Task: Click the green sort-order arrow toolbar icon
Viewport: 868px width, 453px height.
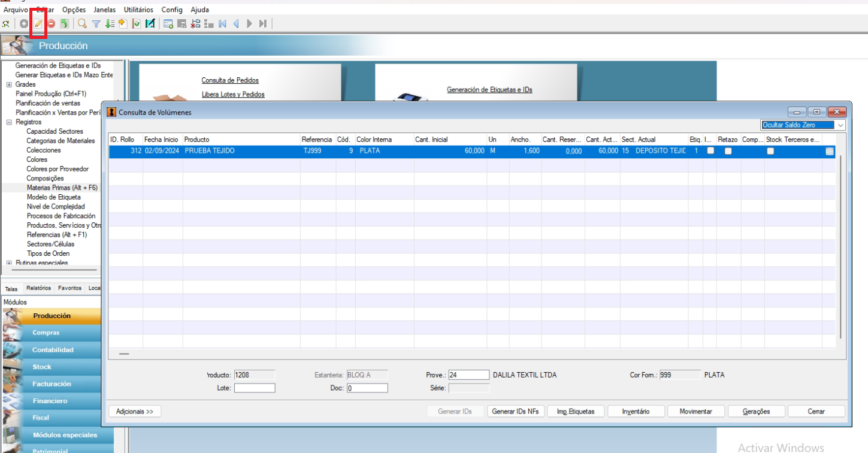Action: click(x=109, y=24)
